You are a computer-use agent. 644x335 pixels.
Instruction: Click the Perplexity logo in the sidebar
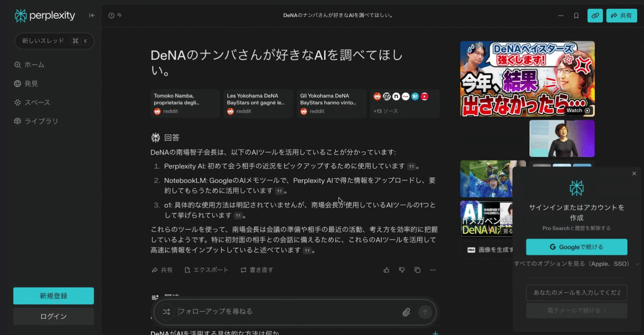click(x=45, y=16)
